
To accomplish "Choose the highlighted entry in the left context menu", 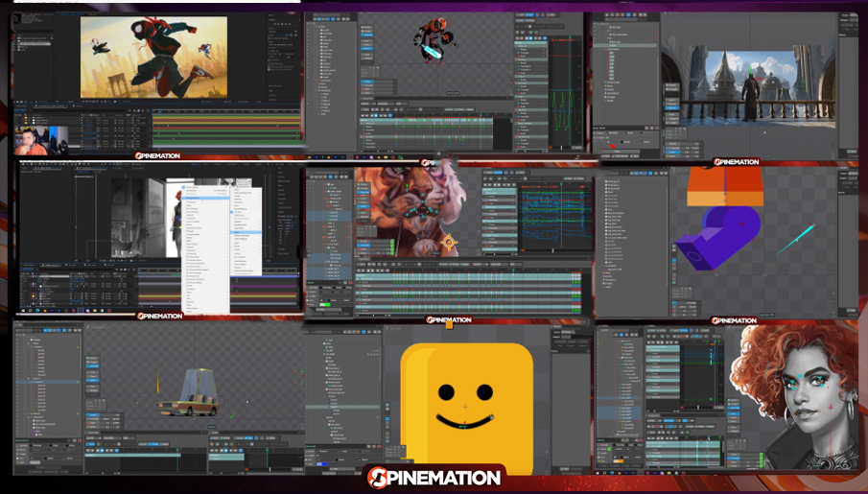I will [x=205, y=198].
